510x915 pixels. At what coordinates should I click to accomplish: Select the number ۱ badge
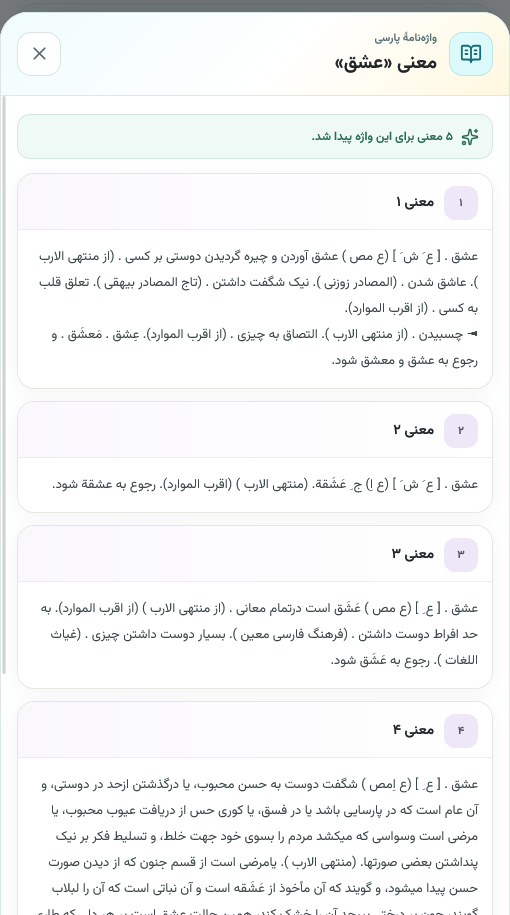click(x=461, y=203)
